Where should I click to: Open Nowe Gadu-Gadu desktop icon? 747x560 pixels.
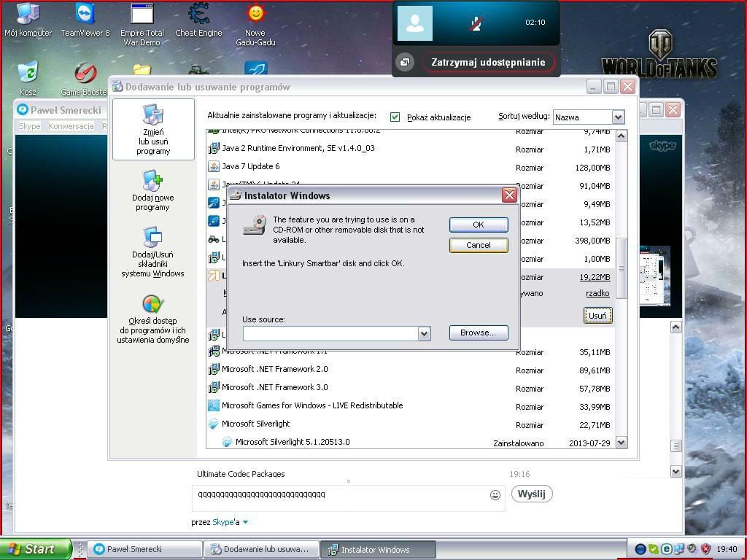[255, 24]
